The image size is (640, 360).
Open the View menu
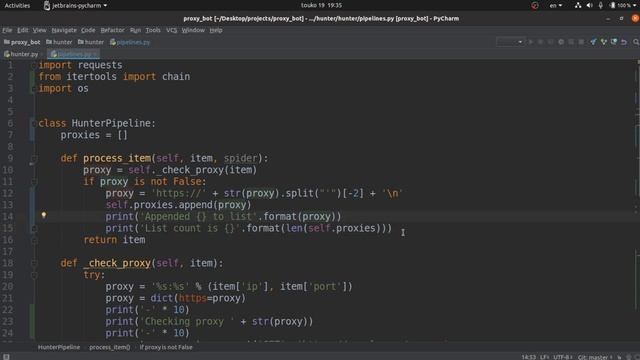coord(40,30)
